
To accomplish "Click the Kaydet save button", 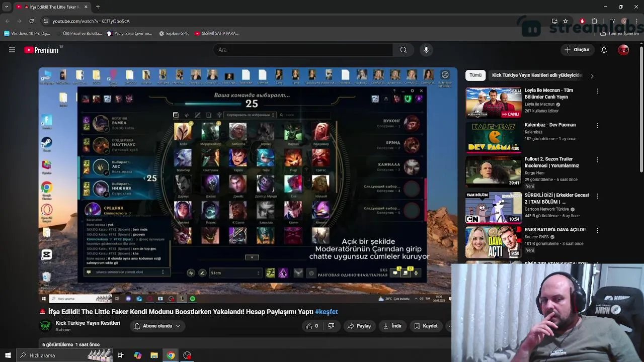I will click(x=426, y=326).
